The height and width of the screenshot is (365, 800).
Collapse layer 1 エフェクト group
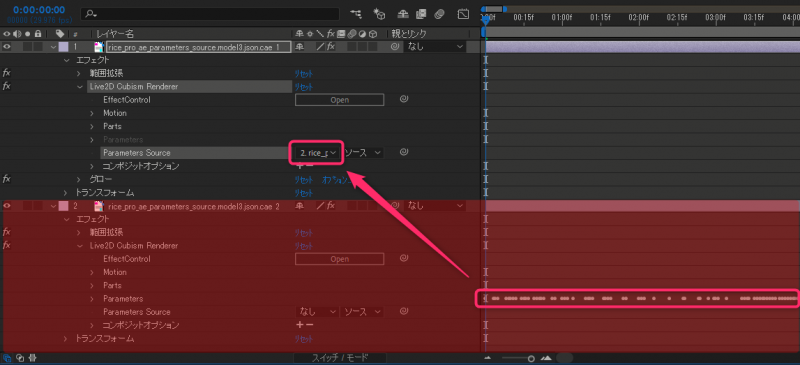(66, 60)
